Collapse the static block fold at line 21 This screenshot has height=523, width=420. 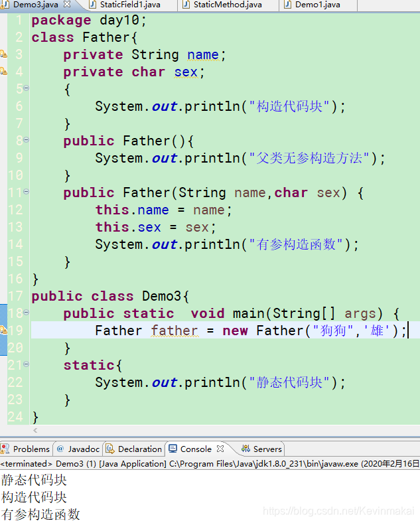(x=26, y=364)
